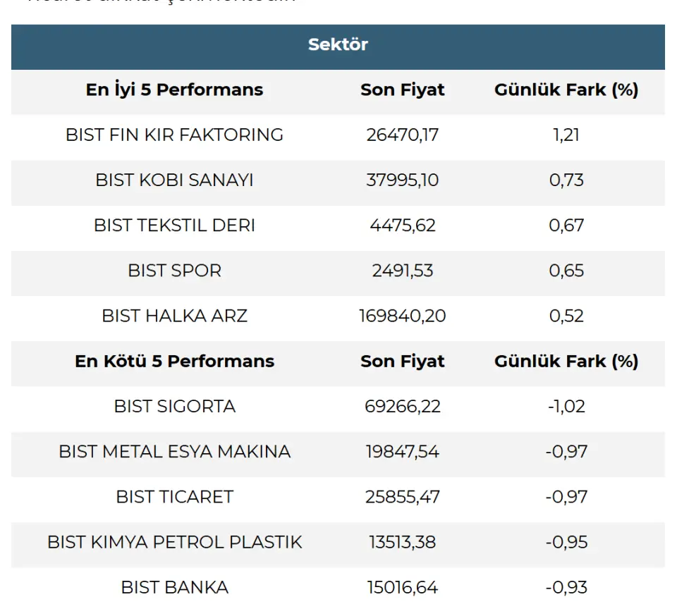Select the BIST SPOR index name
677x616 pixels.
(174, 271)
